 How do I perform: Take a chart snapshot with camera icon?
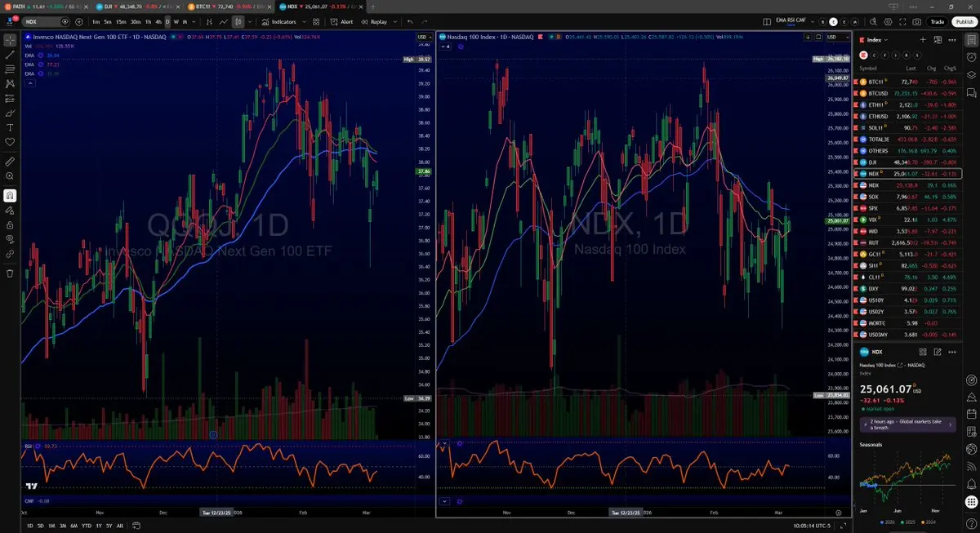click(916, 22)
